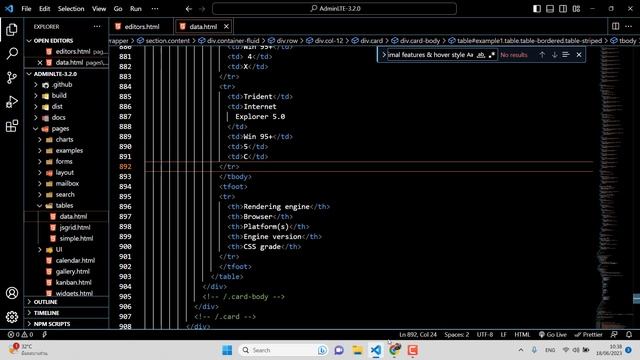640x360 pixels.
Task: Close data.html in Open Editors list
Action: tap(40, 62)
